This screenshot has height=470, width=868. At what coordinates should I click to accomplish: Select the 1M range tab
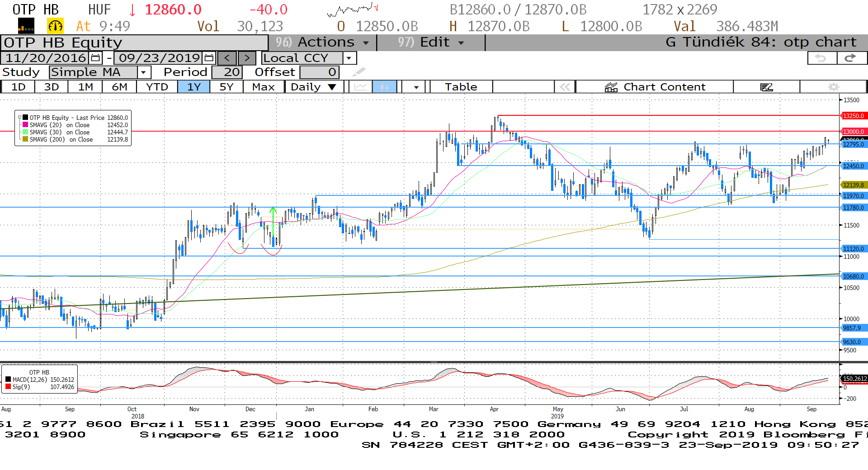click(x=85, y=87)
